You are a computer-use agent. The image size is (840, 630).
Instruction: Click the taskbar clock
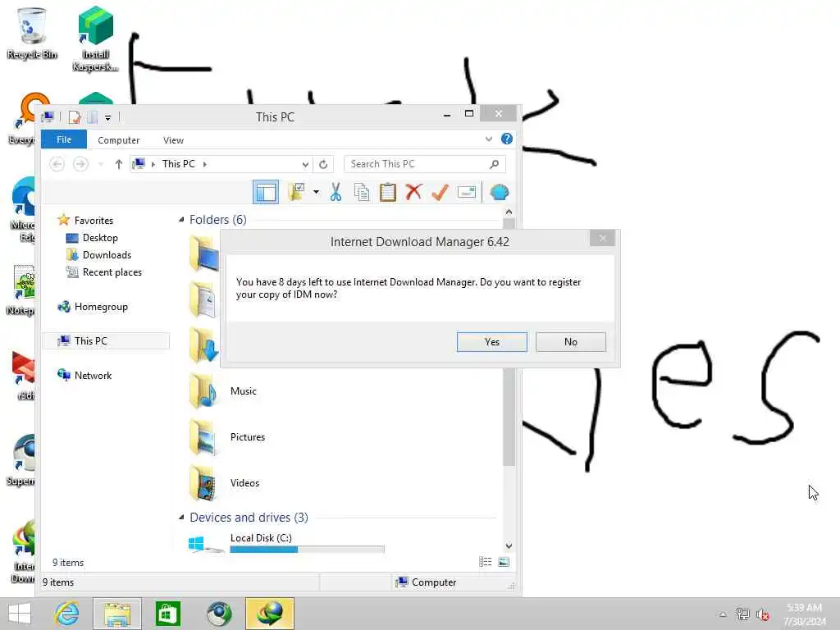pyautogui.click(x=804, y=614)
